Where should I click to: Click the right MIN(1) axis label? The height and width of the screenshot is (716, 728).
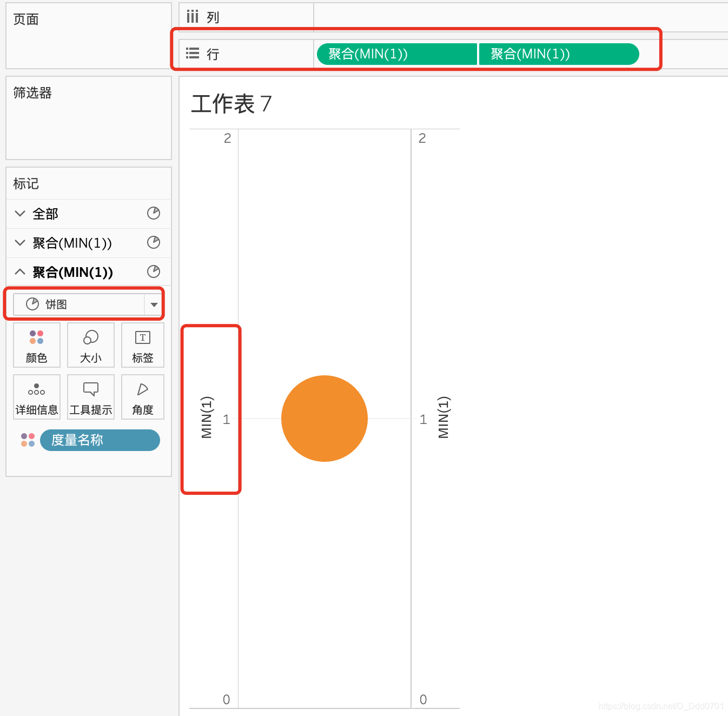coord(444,417)
